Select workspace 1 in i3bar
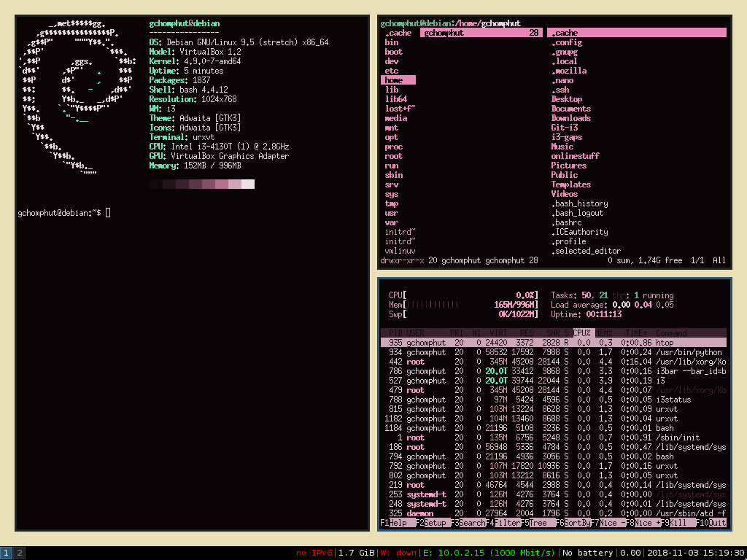 point(7,553)
